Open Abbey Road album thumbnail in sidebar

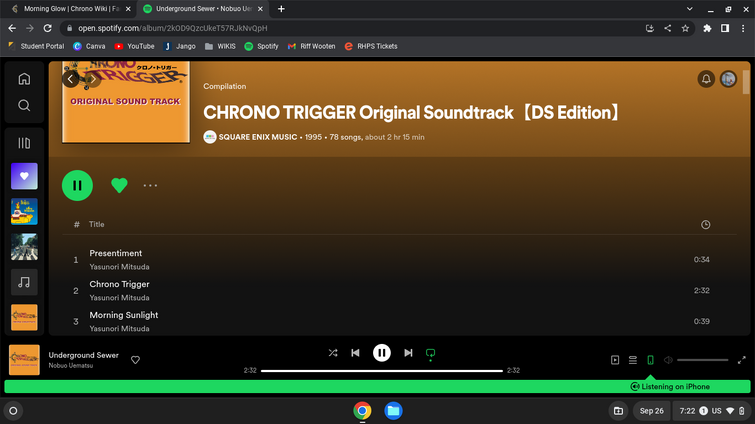(24, 247)
